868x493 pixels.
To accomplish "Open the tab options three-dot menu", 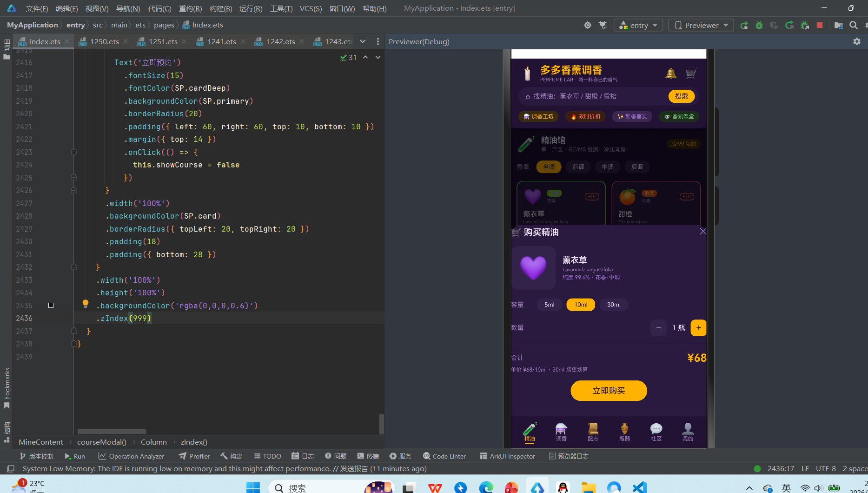I will tap(378, 41).
